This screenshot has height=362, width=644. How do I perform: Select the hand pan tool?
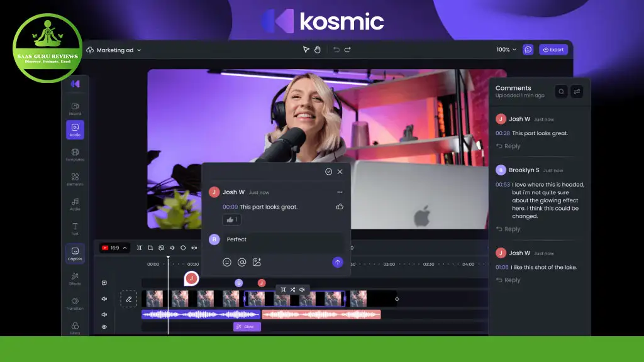(x=318, y=50)
